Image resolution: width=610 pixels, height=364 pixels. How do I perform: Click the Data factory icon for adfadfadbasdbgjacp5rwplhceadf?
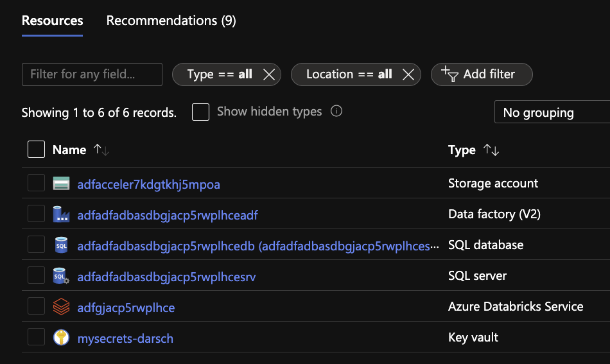click(61, 214)
